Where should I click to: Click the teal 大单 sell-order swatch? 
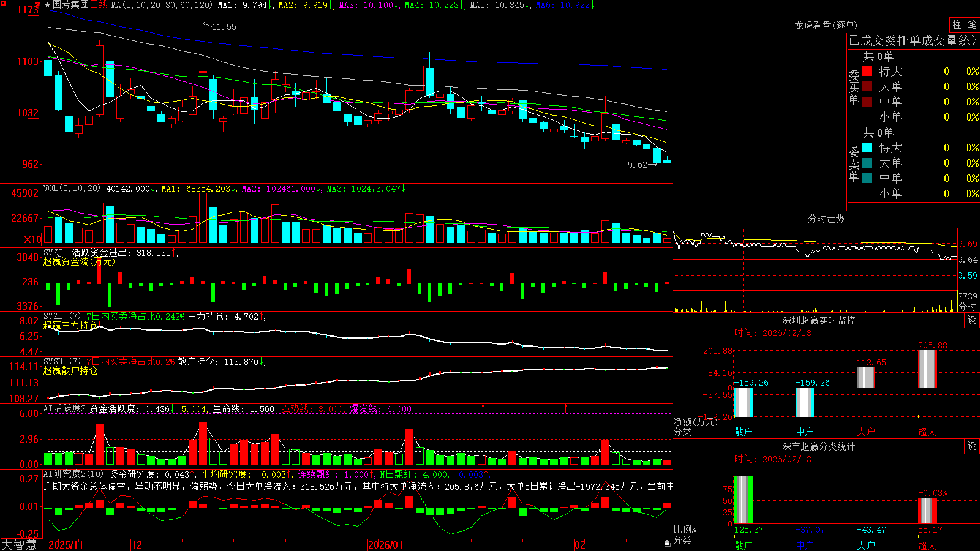(x=867, y=163)
